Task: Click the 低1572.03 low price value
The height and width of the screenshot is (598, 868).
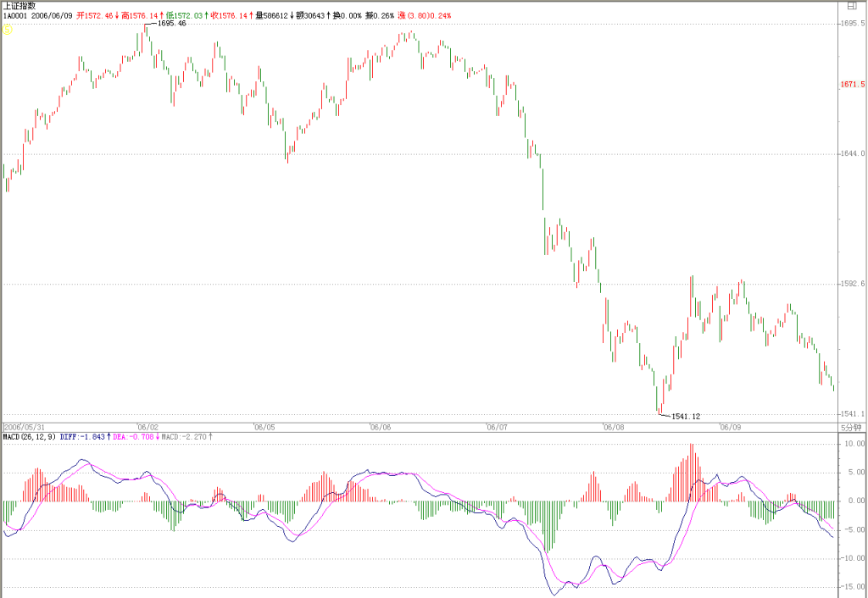Action: click(x=184, y=15)
